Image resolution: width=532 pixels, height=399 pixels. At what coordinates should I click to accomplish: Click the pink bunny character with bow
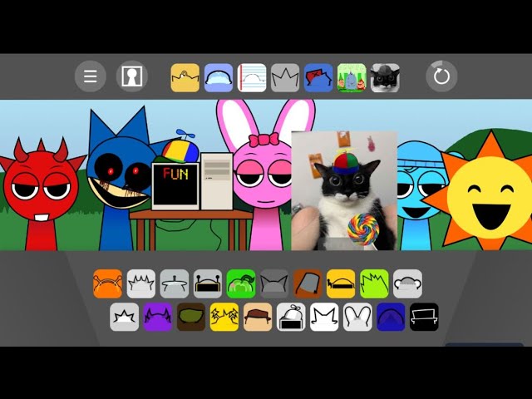click(264, 176)
